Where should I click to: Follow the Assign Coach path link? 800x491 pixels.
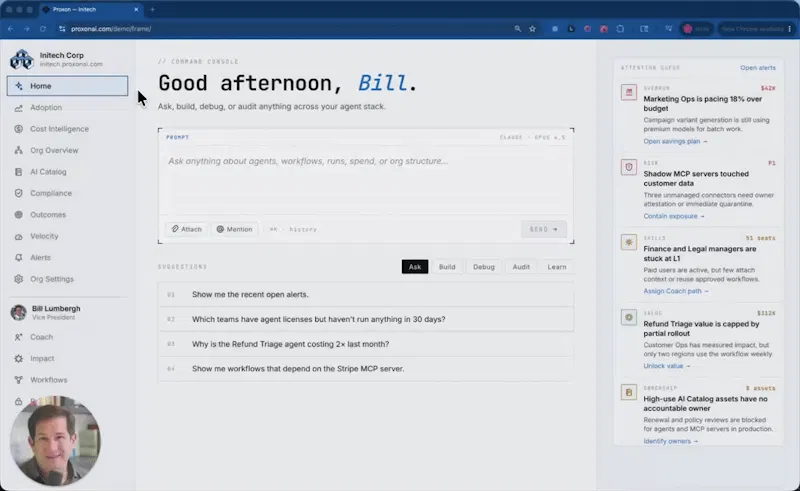click(x=676, y=291)
